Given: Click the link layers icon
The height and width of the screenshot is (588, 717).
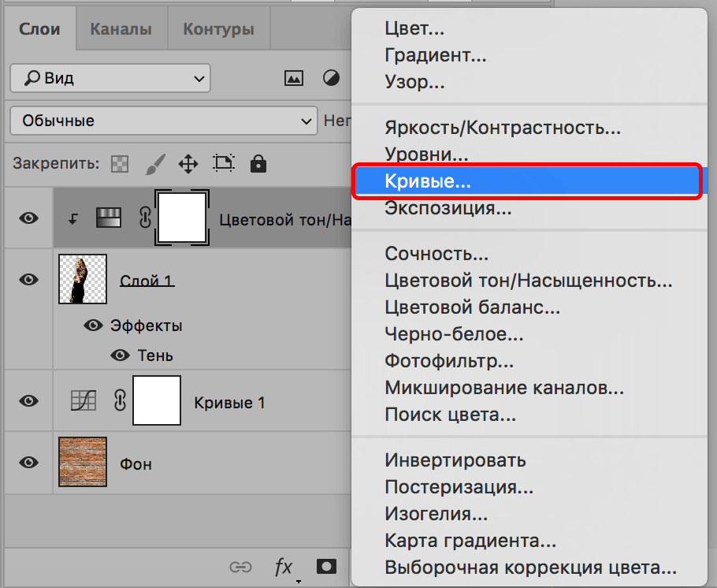Looking at the screenshot, I should pos(240,567).
